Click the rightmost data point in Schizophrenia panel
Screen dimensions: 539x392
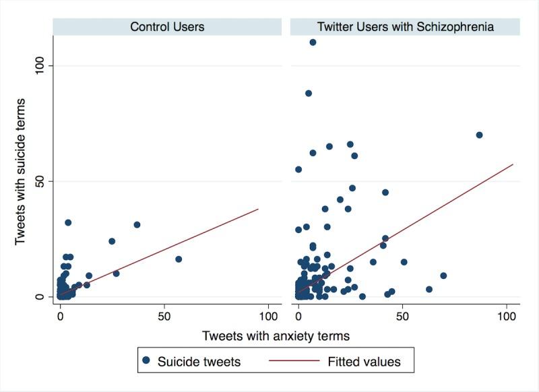coord(479,135)
